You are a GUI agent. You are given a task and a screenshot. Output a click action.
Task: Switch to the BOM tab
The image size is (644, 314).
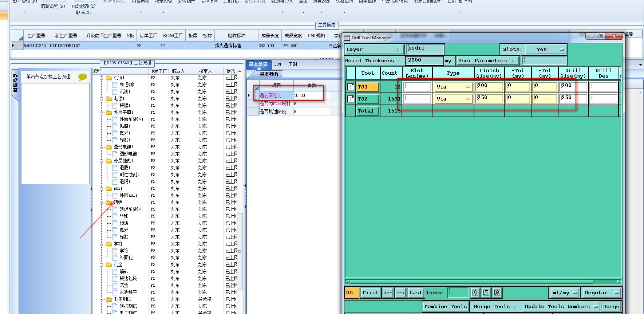(x=278, y=64)
